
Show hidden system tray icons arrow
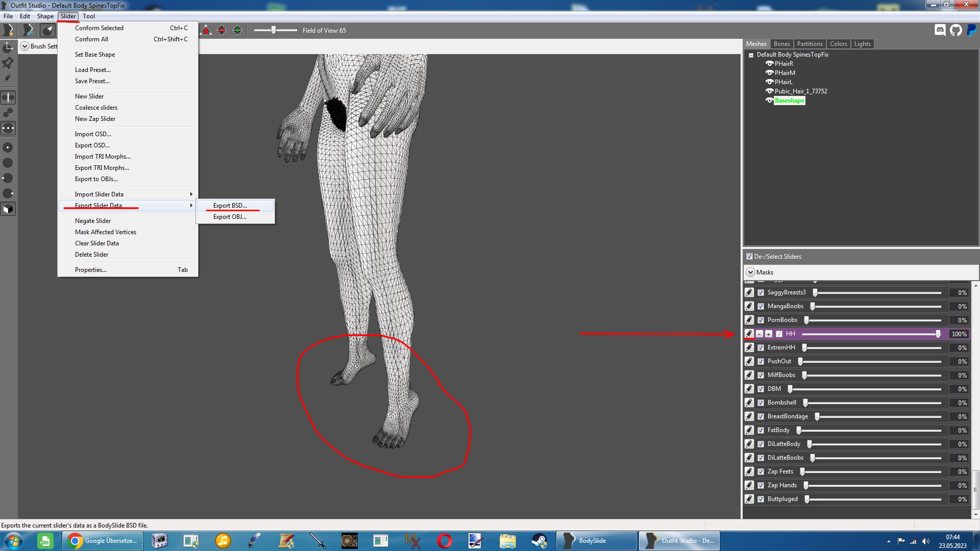coord(889,541)
